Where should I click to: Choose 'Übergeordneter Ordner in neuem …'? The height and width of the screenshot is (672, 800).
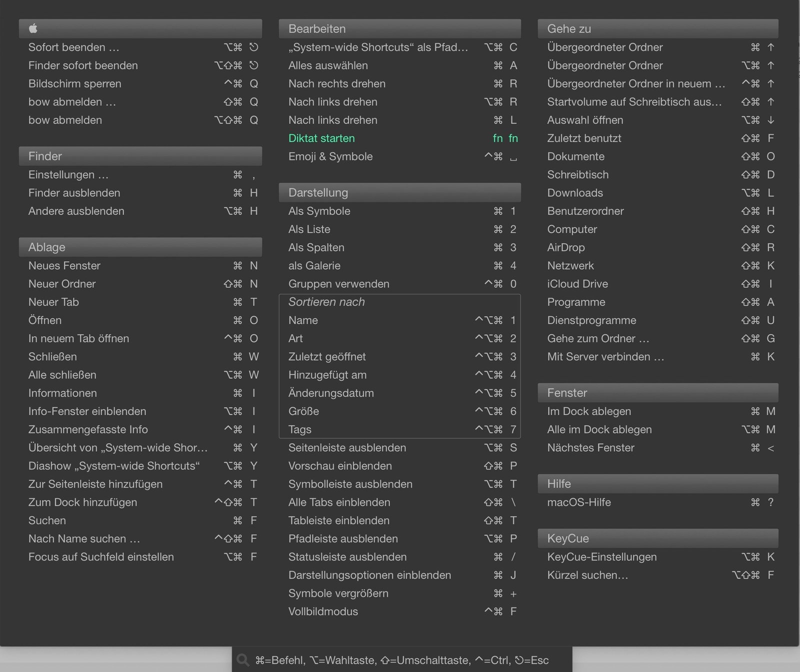[x=658, y=84]
